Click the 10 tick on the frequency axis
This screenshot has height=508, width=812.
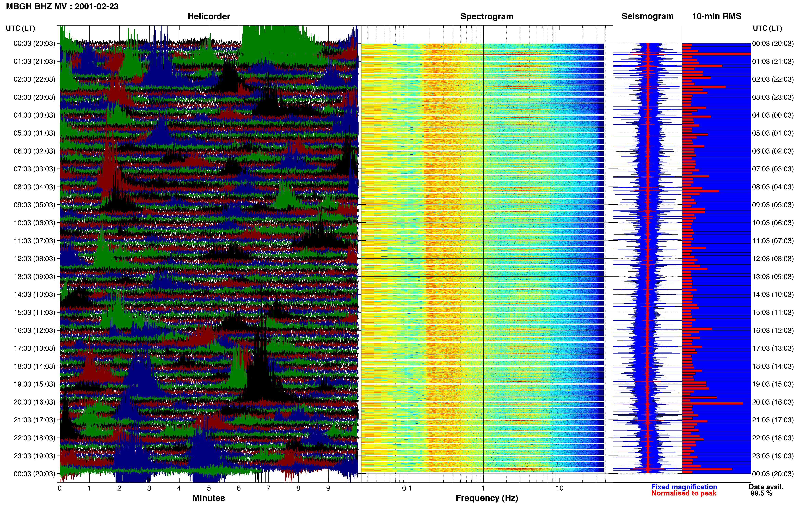pyautogui.click(x=559, y=488)
